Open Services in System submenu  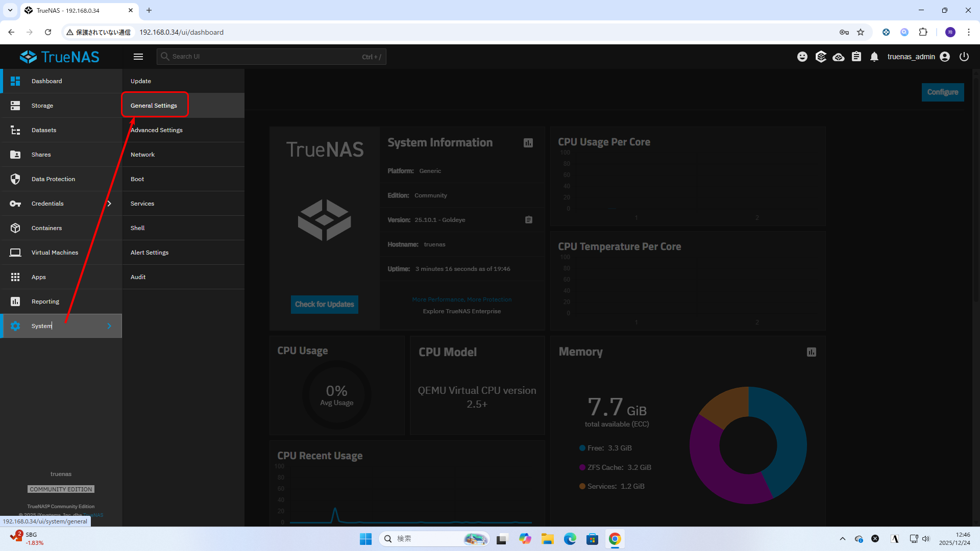pos(142,204)
